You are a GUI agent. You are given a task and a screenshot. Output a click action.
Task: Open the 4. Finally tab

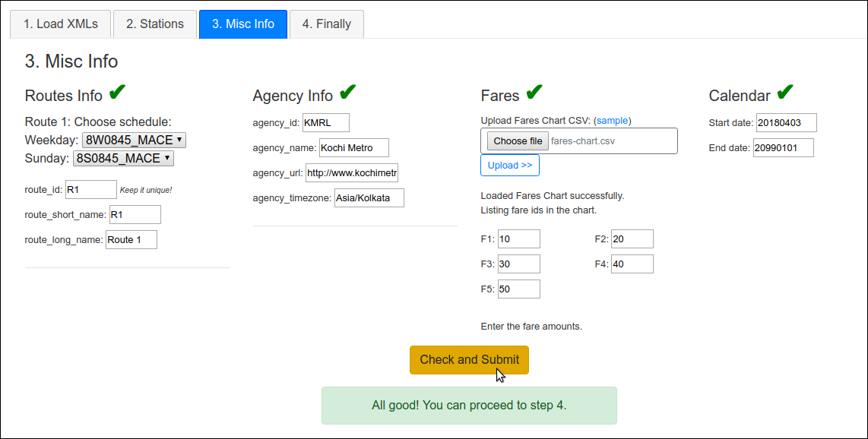(x=326, y=24)
